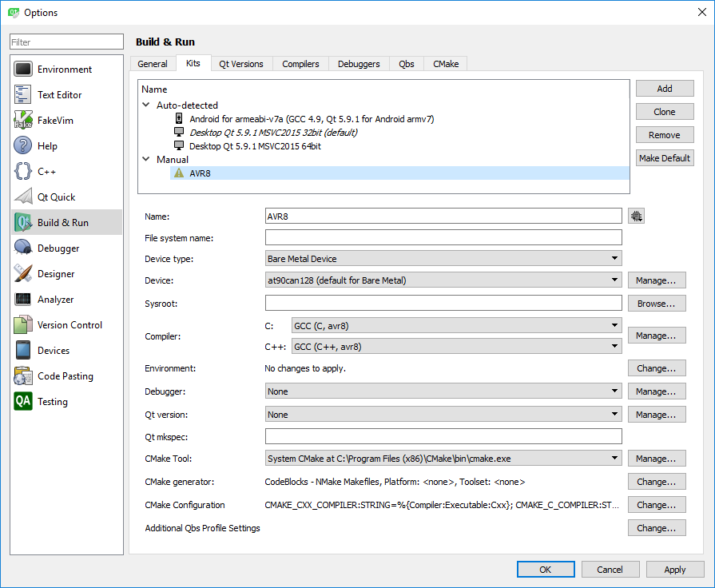Collapse the Auto-detected kits group
Viewport: 715px width, 588px height.
[x=146, y=105]
